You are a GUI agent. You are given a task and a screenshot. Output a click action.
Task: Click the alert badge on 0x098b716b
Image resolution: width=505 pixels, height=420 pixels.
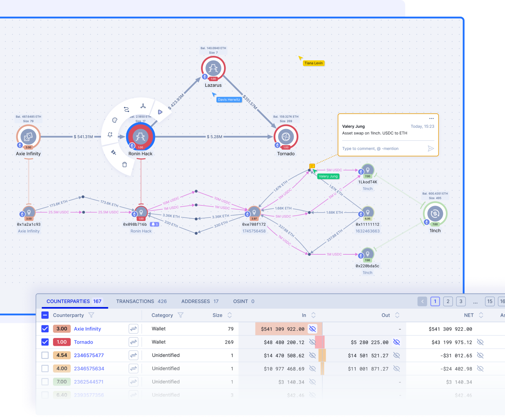coord(154,224)
